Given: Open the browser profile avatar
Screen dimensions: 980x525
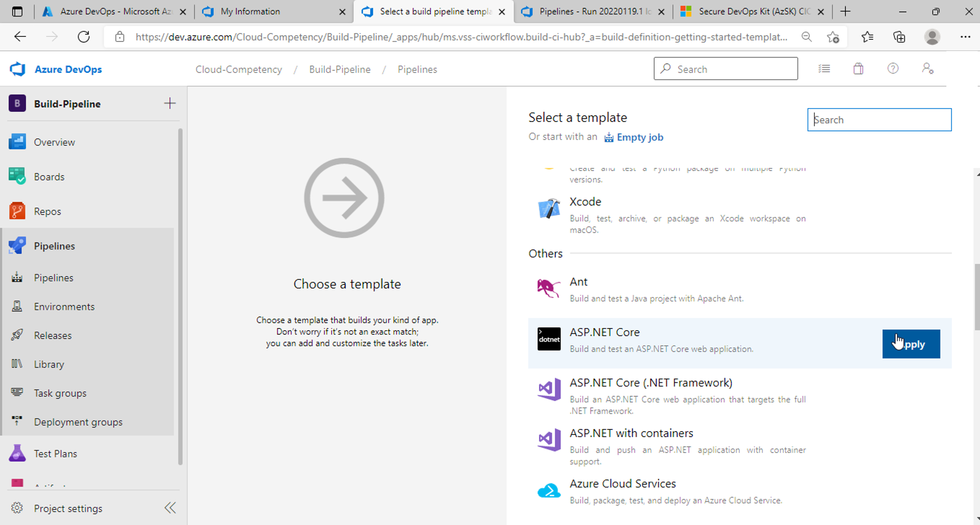Looking at the screenshot, I should tap(932, 37).
